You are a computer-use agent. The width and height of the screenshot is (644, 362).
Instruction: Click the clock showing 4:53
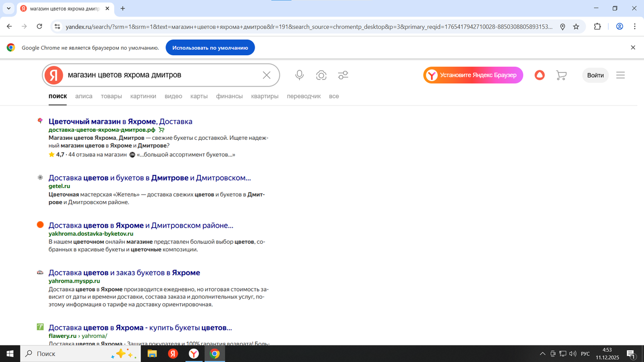(x=607, y=350)
